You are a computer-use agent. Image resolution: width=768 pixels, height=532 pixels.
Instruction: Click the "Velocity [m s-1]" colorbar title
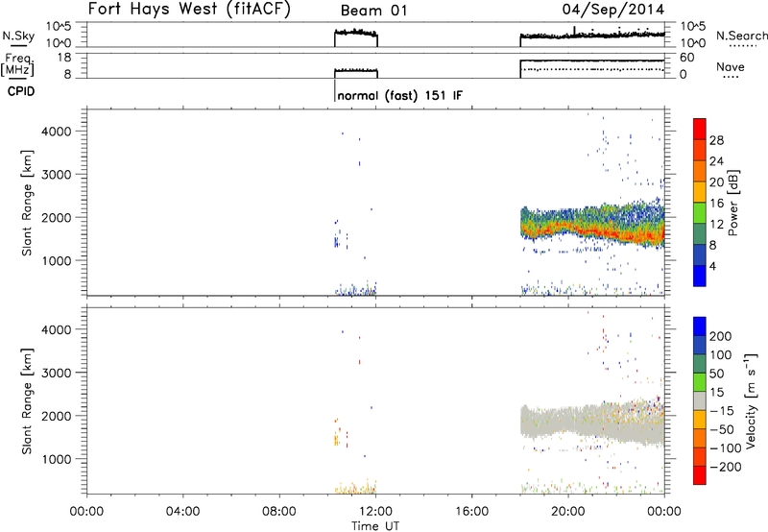click(751, 400)
